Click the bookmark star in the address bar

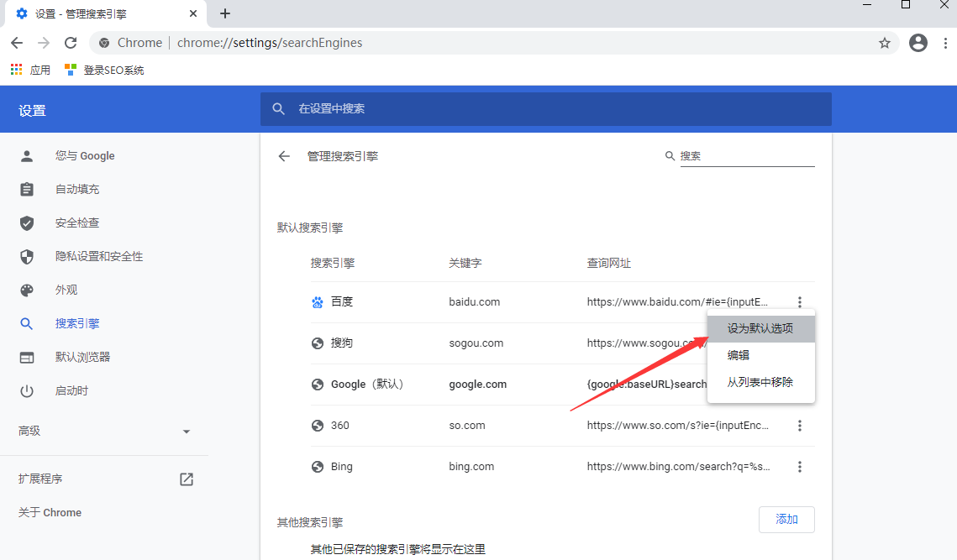[884, 42]
